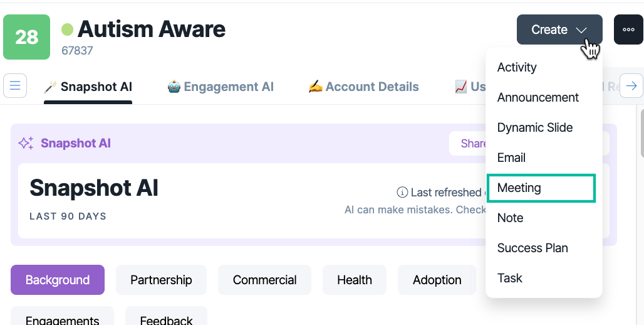Collapse the Create dropdown button
644x325 pixels.
pos(559,29)
